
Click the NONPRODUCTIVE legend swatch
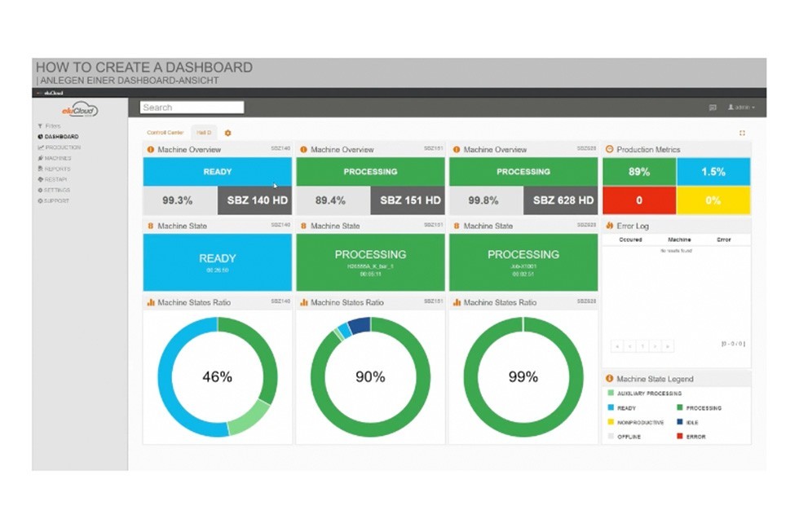pos(611,421)
